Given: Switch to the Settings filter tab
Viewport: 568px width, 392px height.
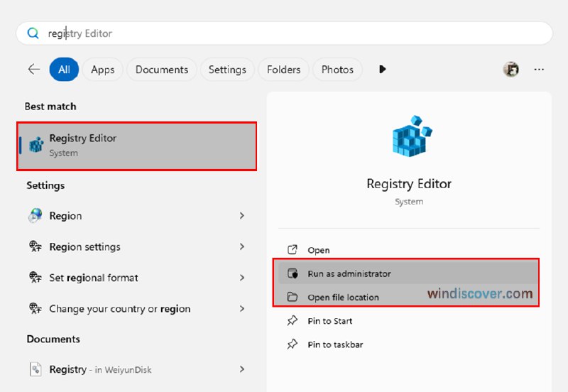Looking at the screenshot, I should pos(227,69).
